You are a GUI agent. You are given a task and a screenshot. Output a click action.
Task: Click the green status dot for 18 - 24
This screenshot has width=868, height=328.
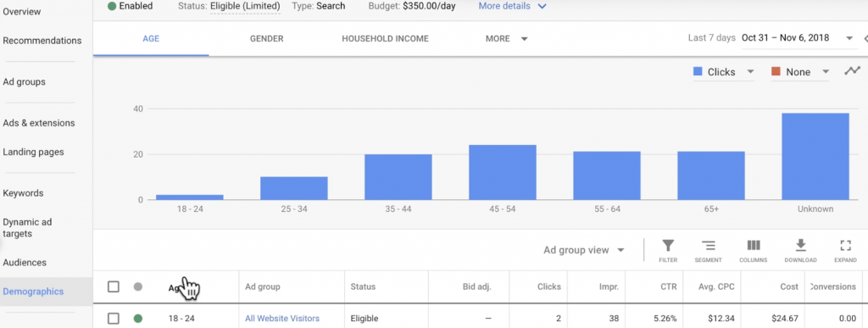(138, 319)
